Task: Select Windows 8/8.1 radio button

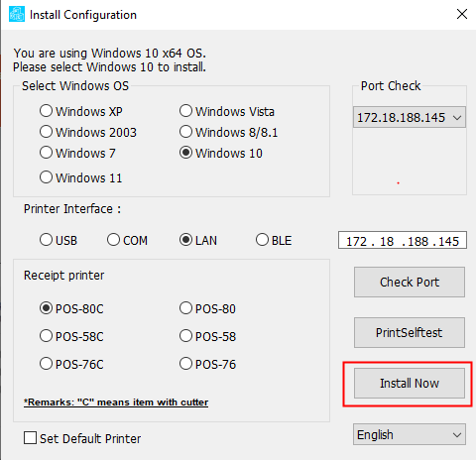Action: tap(228, 132)
